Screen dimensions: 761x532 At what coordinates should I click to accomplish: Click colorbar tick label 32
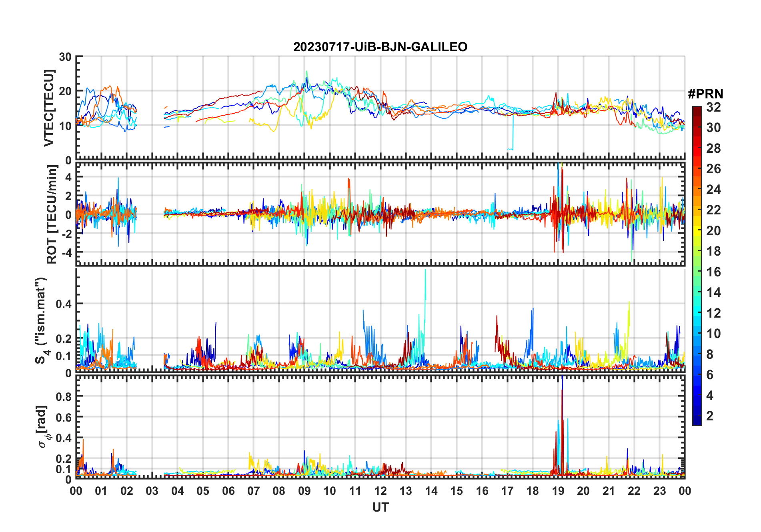click(713, 107)
